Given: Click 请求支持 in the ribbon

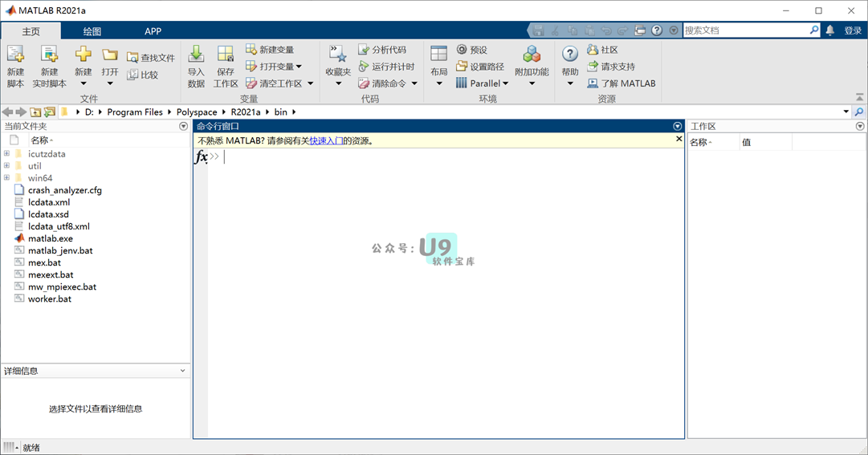Looking at the screenshot, I should [611, 67].
